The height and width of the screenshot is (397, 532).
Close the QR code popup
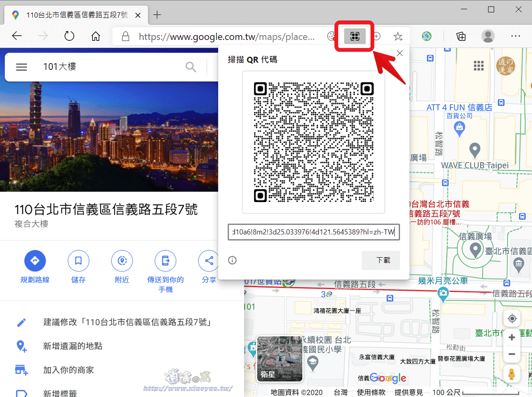click(399, 53)
